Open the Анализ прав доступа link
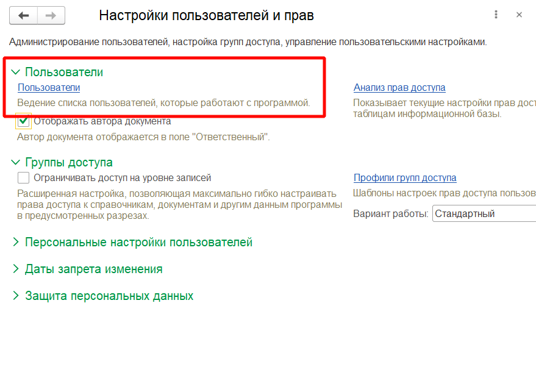 [399, 88]
